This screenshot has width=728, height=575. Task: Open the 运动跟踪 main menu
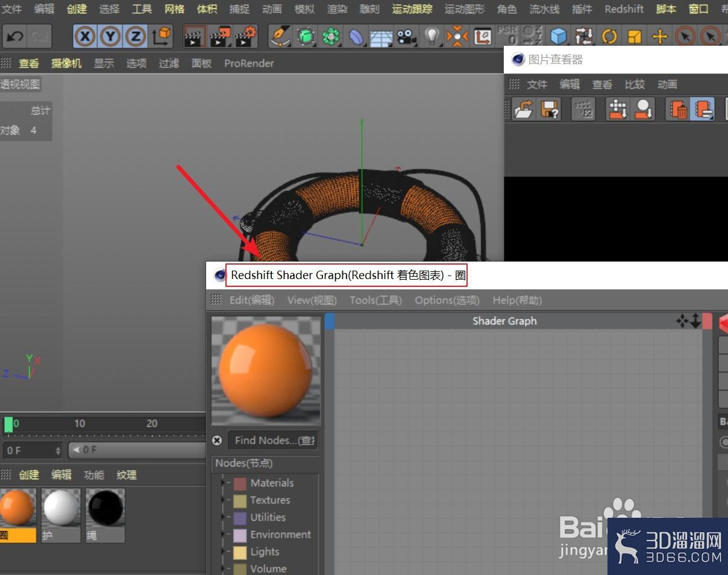click(x=412, y=9)
